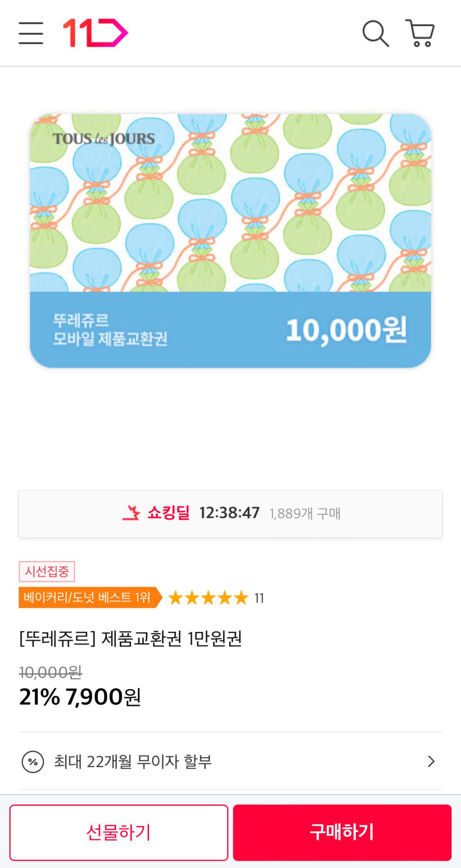The image size is (461, 868).
Task: Open 최대 22개월 무이자 할부 details
Action: [x=133, y=762]
